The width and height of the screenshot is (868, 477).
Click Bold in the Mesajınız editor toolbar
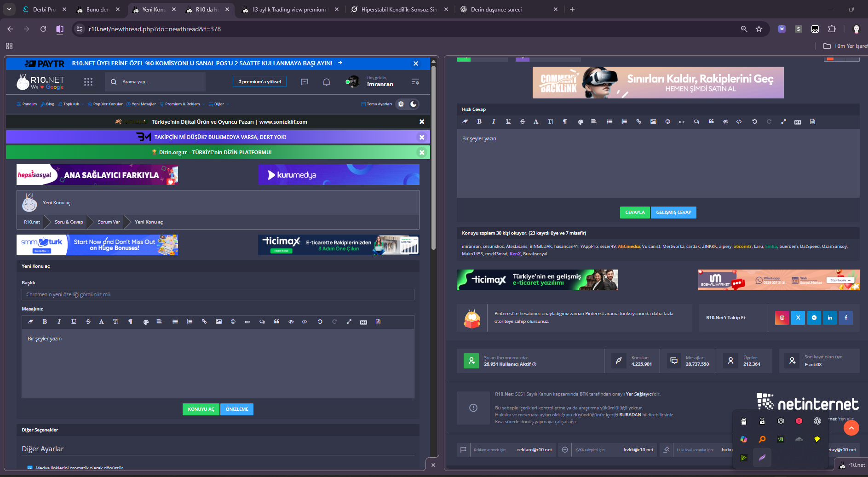coord(45,322)
